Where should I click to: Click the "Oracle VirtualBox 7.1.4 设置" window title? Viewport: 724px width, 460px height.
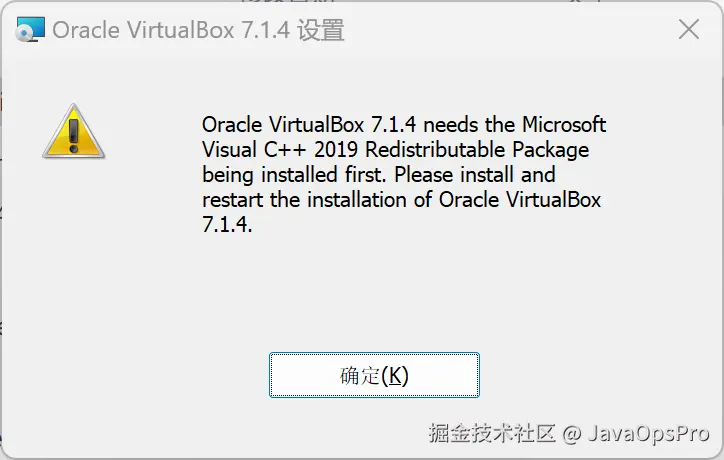198,30
